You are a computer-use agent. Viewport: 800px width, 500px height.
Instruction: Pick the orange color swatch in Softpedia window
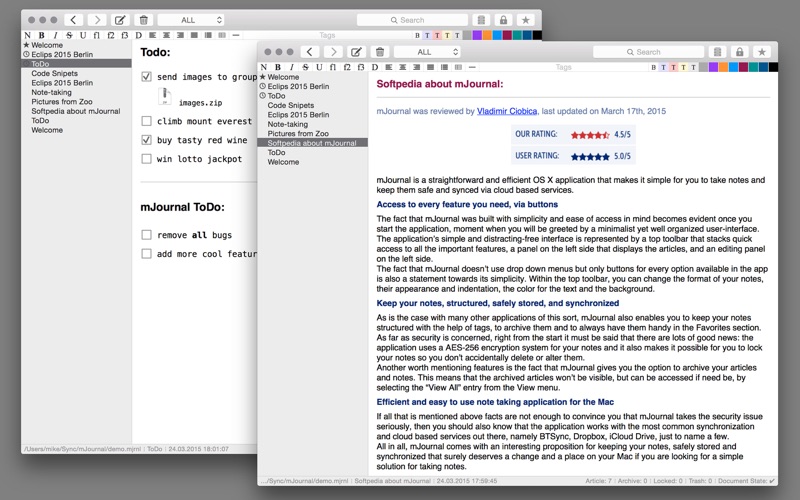pos(723,67)
